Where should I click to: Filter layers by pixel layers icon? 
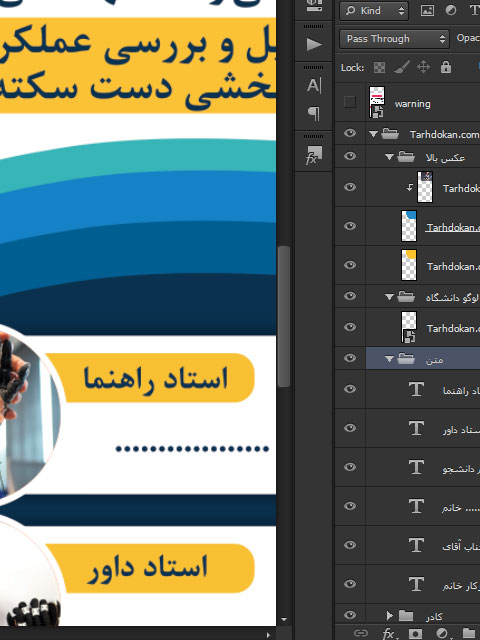(x=427, y=11)
